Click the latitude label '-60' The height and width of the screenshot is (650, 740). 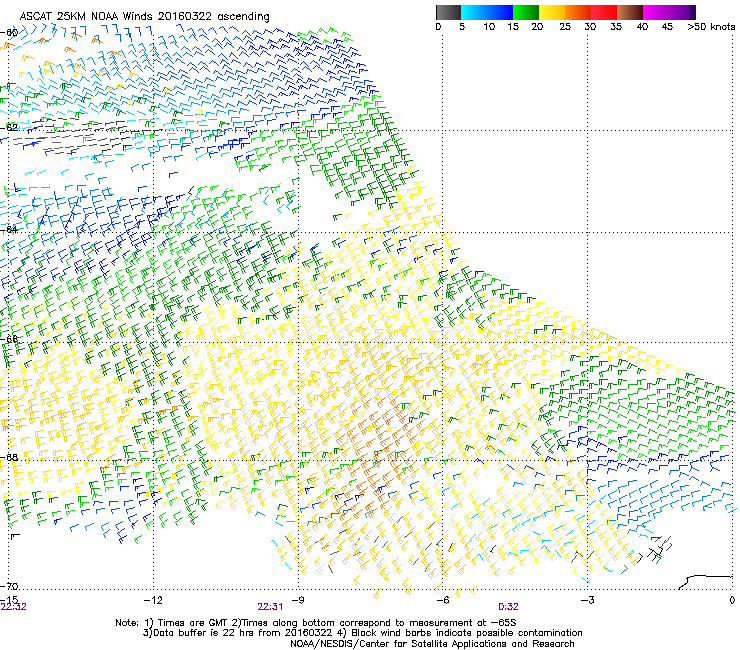pyautogui.click(x=9, y=32)
